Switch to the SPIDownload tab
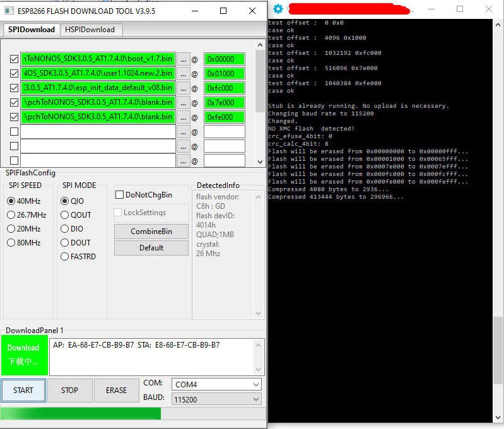 pos(32,30)
